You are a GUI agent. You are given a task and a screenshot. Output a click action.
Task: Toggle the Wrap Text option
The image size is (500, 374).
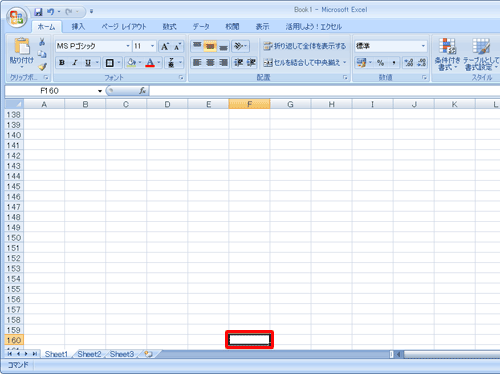pyautogui.click(x=305, y=46)
